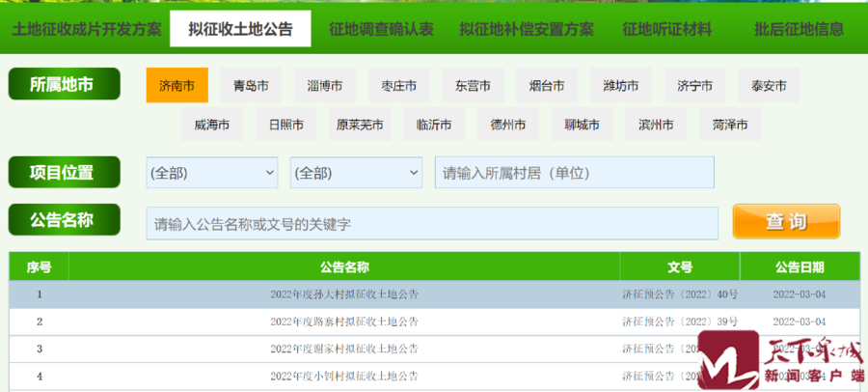Click the 项目位置 label

pyautogui.click(x=65, y=173)
